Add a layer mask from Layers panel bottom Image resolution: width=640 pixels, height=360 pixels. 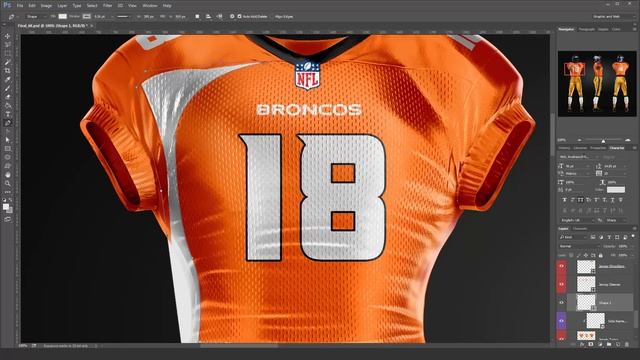(591, 345)
